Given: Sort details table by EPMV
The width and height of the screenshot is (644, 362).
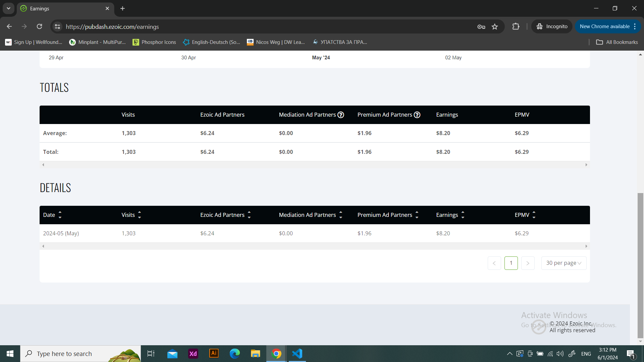Looking at the screenshot, I should [534, 215].
